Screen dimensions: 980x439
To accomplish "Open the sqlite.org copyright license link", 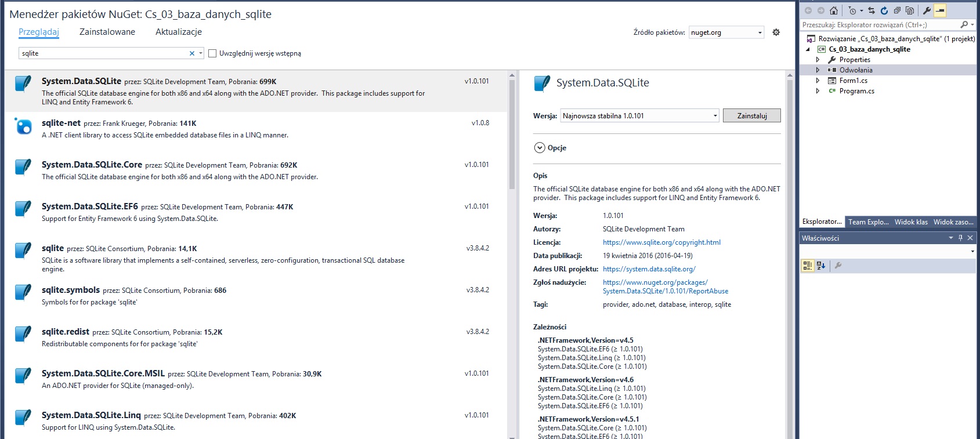I will pos(661,242).
